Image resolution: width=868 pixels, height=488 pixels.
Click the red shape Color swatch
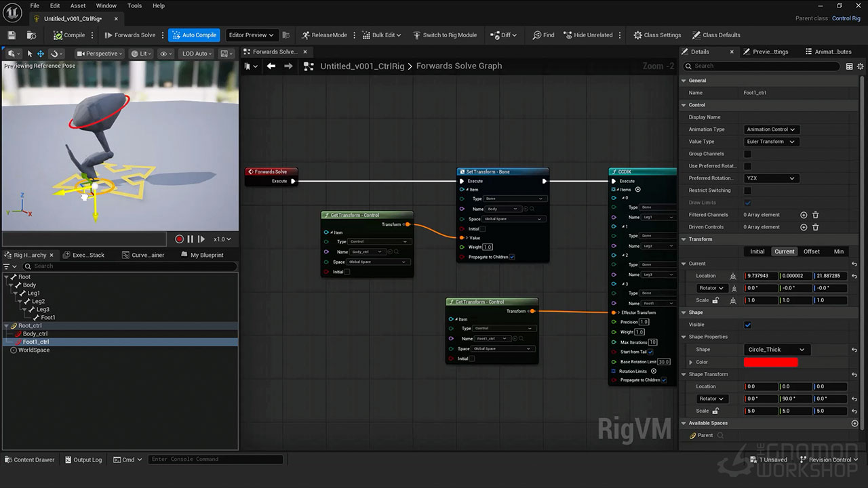(770, 362)
